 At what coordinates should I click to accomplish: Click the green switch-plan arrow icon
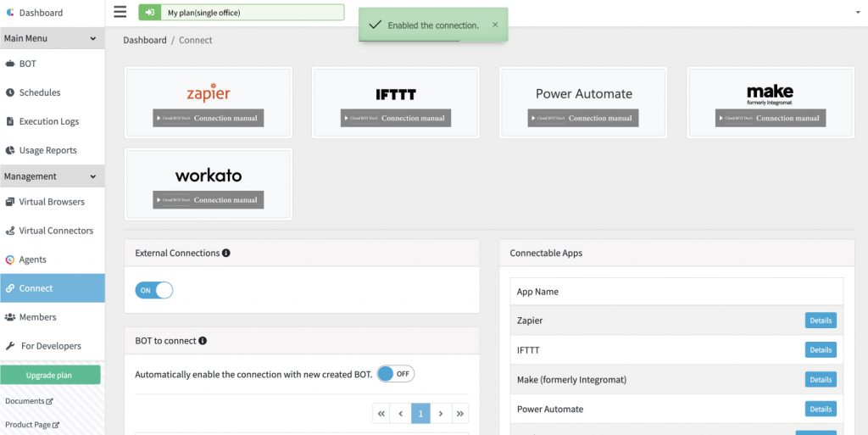(x=149, y=12)
